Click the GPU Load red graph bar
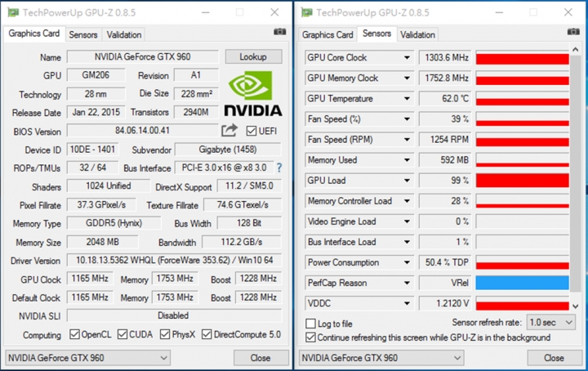Image resolution: width=588 pixels, height=371 pixels. 523,181
